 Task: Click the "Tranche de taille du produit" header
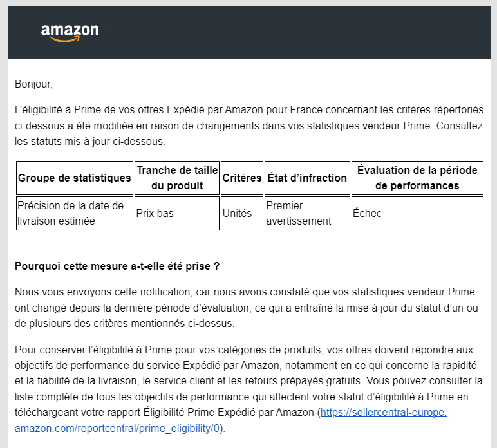coord(177,178)
